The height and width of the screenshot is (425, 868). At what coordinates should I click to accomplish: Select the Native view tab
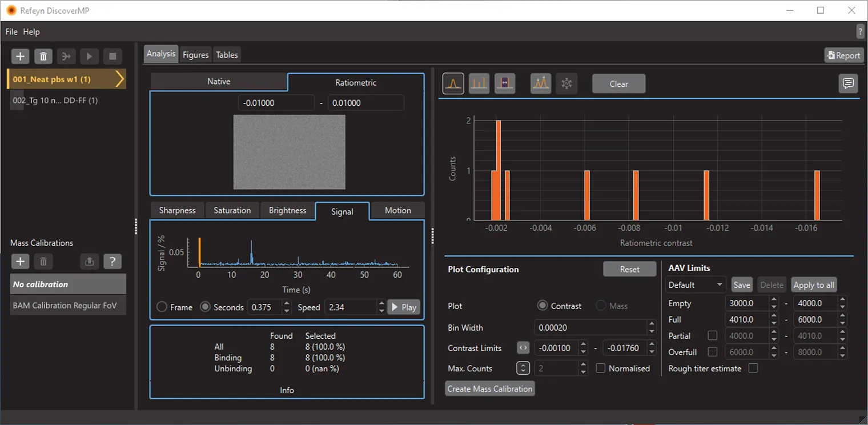(x=219, y=82)
